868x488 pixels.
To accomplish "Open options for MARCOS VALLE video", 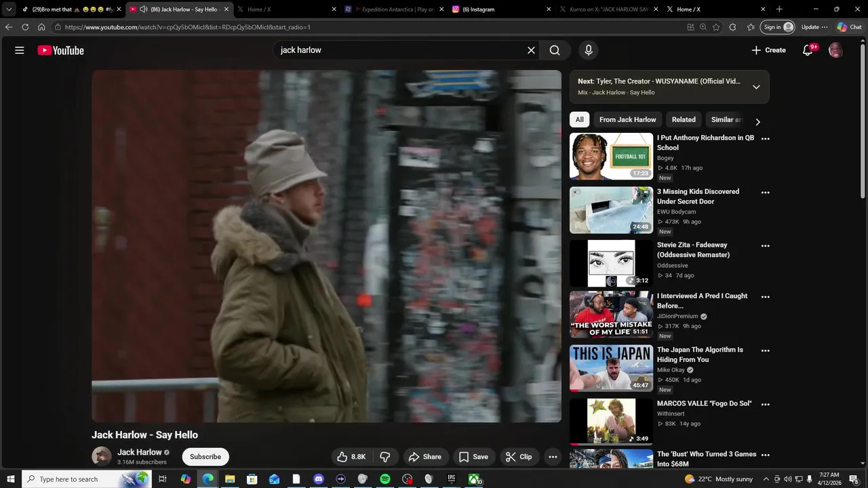I will click(x=766, y=405).
